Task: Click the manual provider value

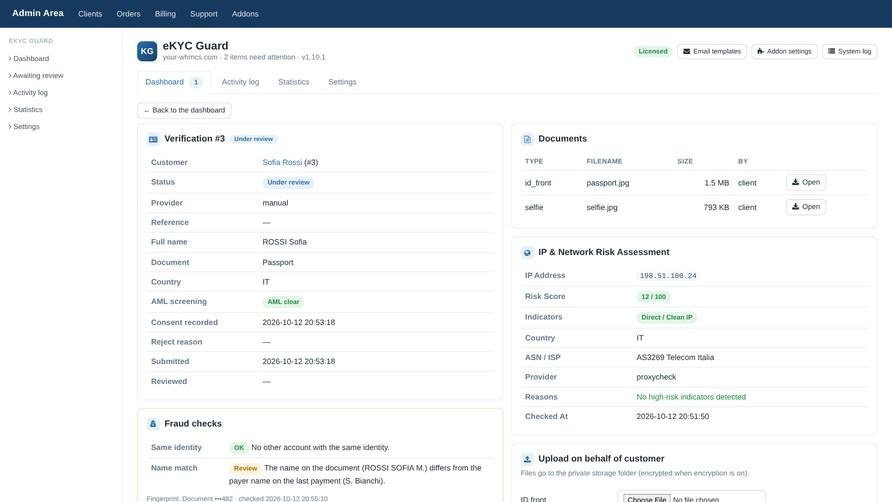Action: 275,203
